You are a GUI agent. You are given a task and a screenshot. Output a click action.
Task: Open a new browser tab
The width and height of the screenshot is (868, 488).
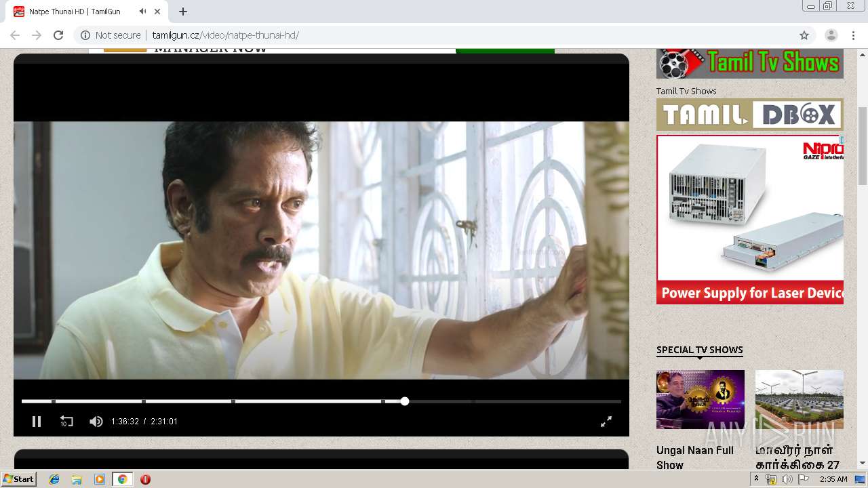click(x=183, y=12)
